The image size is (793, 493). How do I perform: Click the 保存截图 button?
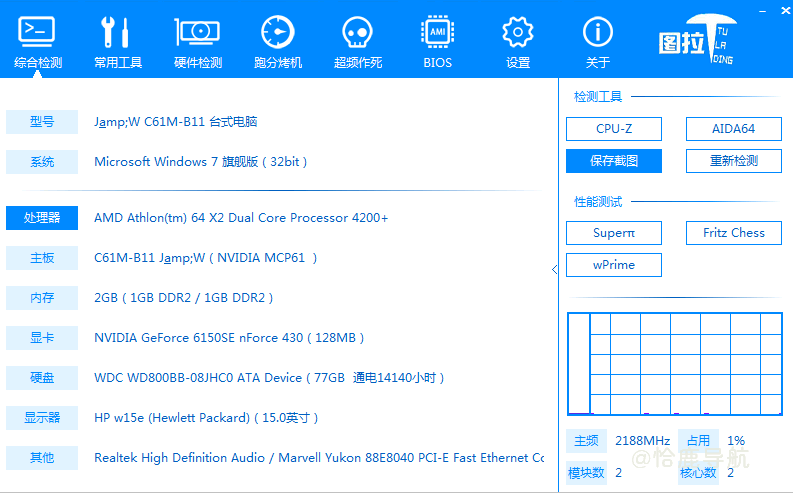coord(614,160)
